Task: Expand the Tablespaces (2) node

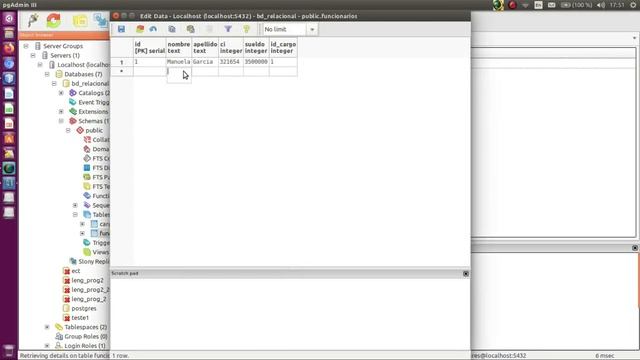Action: pos(47,327)
